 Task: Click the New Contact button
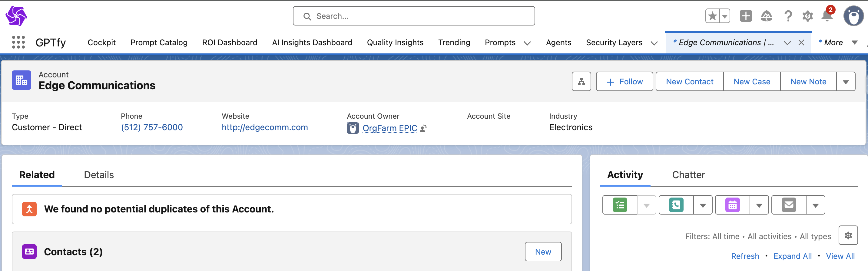[689, 82]
